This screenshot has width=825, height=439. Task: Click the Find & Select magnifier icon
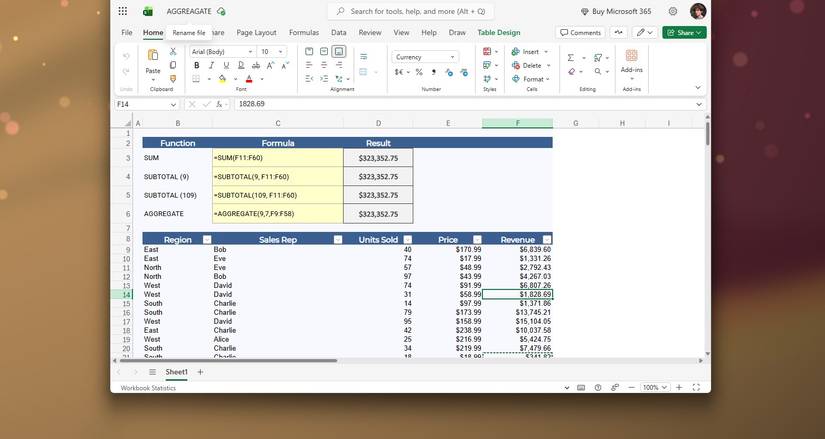coord(598,72)
